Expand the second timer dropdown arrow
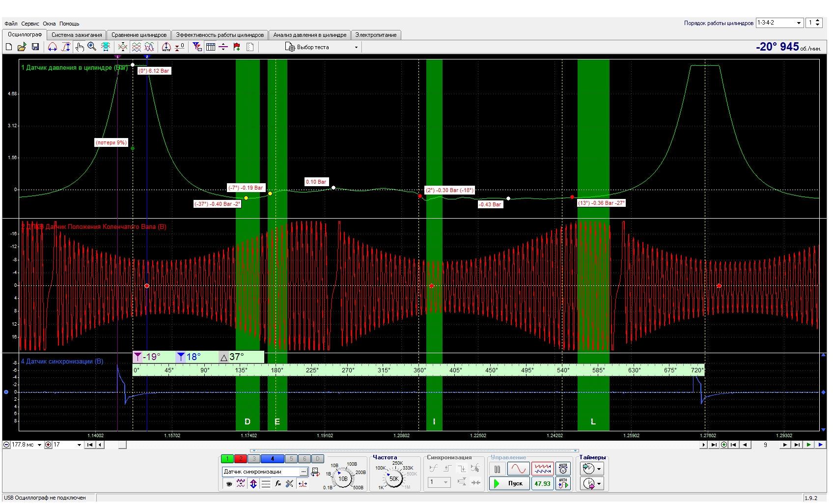 [599, 484]
